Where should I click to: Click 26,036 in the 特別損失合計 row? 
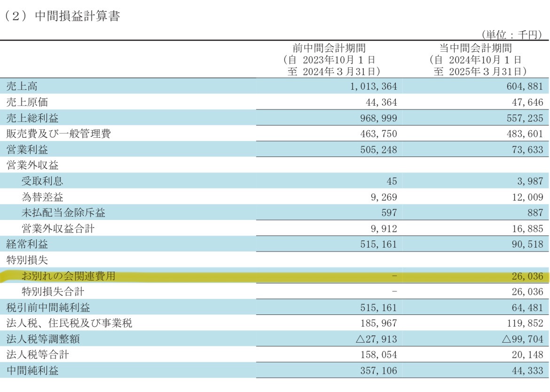coord(527,292)
